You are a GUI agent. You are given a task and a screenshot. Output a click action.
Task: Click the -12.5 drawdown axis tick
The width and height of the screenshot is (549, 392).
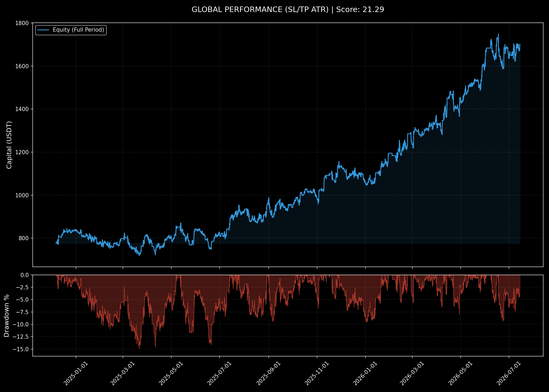pos(20,337)
